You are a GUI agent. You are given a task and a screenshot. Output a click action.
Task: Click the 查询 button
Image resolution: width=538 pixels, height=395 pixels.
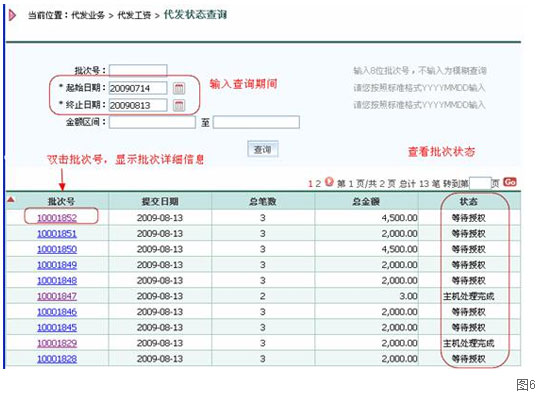click(x=263, y=149)
